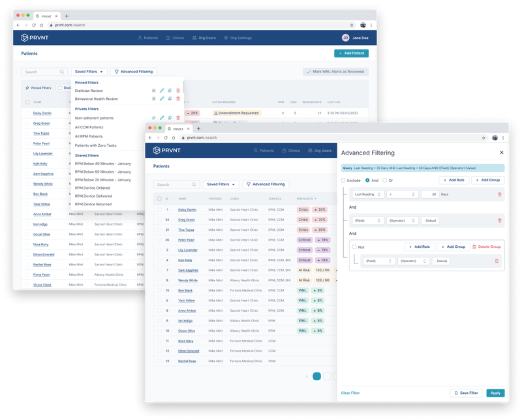Open Patients nav in back window
The width and height of the screenshot is (522, 420).
[x=148, y=38]
